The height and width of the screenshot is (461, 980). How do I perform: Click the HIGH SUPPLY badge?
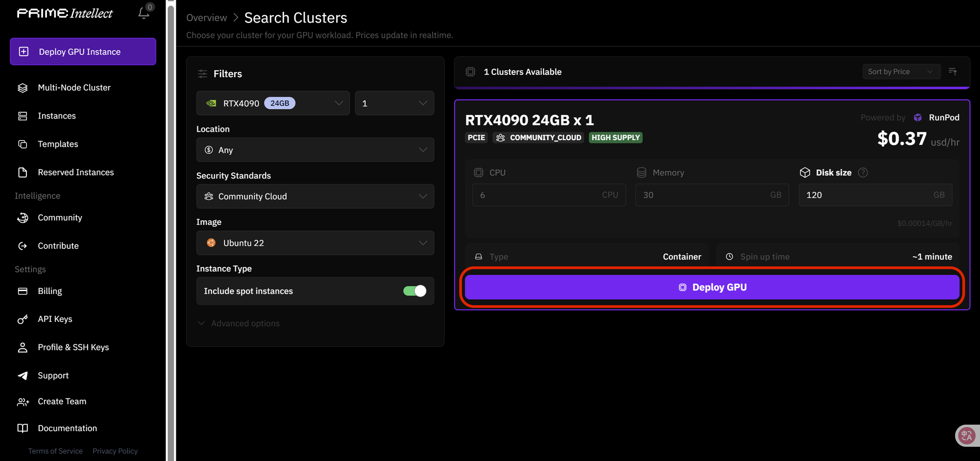point(615,138)
